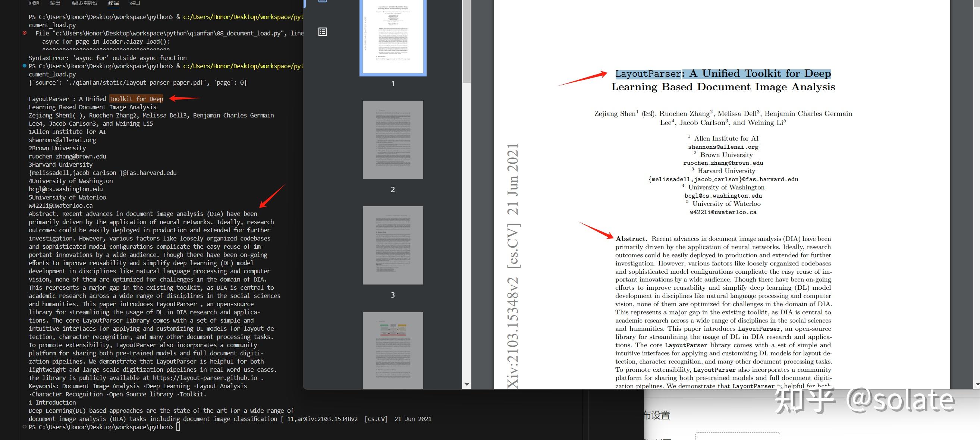Click the red error marker in terminal
The width and height of the screenshot is (980, 440).
pos(25,33)
